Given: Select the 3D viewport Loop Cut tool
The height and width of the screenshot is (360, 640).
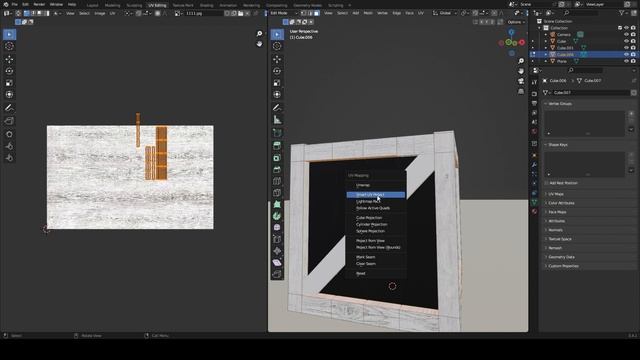Looking at the screenshot, I should pyautogui.click(x=277, y=181).
